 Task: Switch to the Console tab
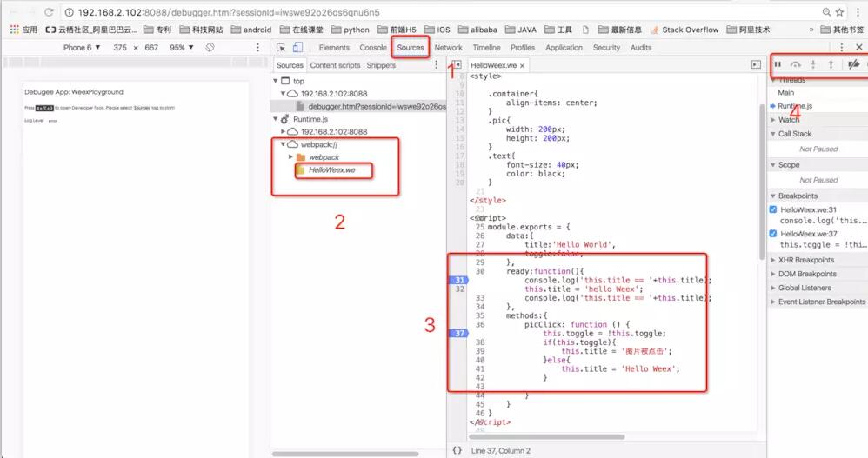(x=373, y=48)
